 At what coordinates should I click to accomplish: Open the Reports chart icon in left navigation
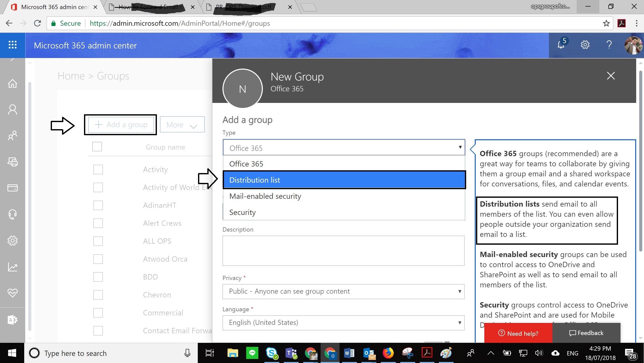[x=12, y=267]
